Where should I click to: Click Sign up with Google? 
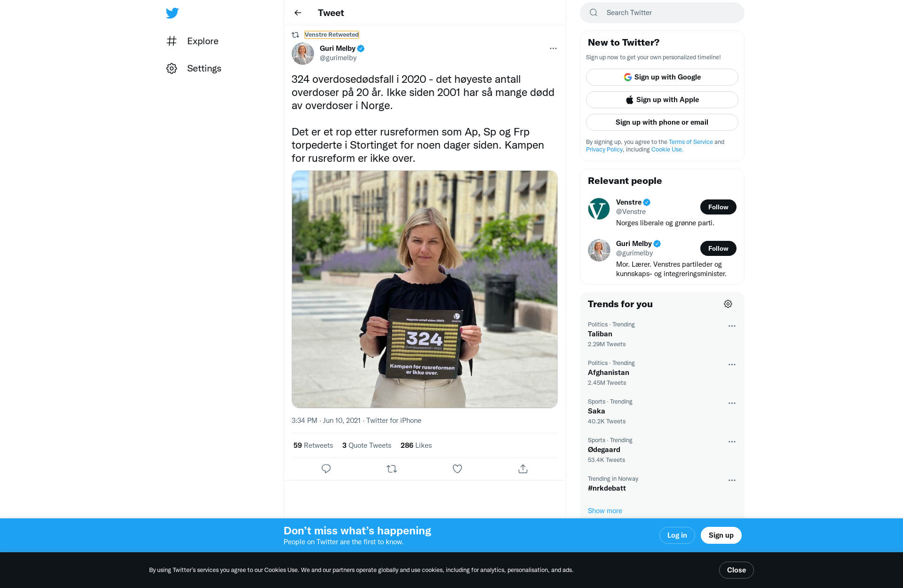click(662, 77)
